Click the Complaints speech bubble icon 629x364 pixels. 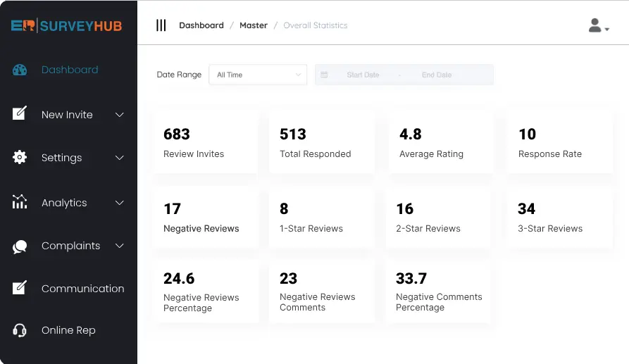(x=20, y=246)
